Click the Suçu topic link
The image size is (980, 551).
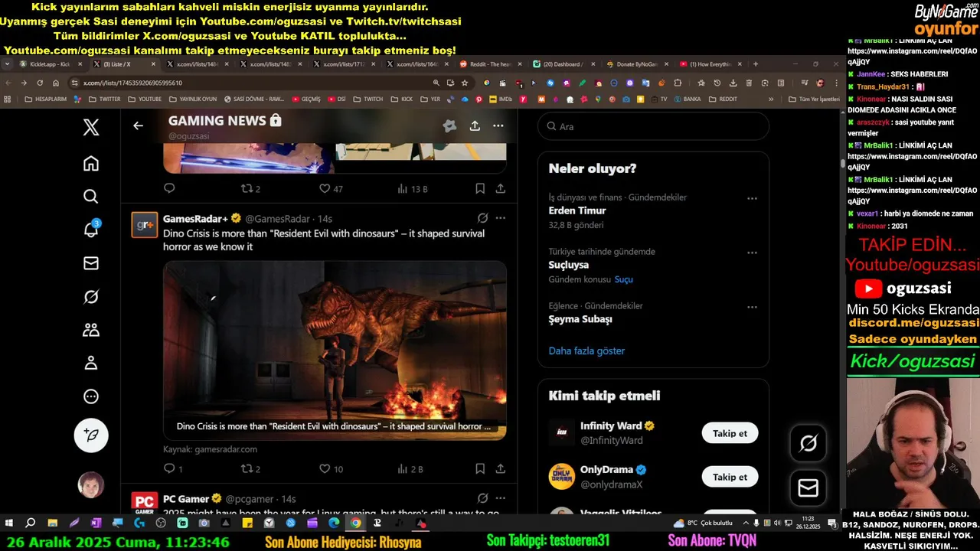624,279
